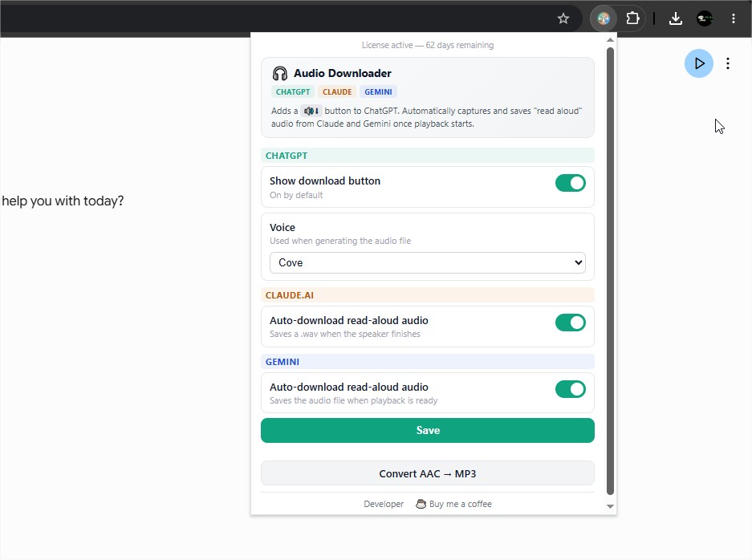Screen dimensions: 752x560
Task: Bookmark this page with the star icon
Action: point(563,18)
